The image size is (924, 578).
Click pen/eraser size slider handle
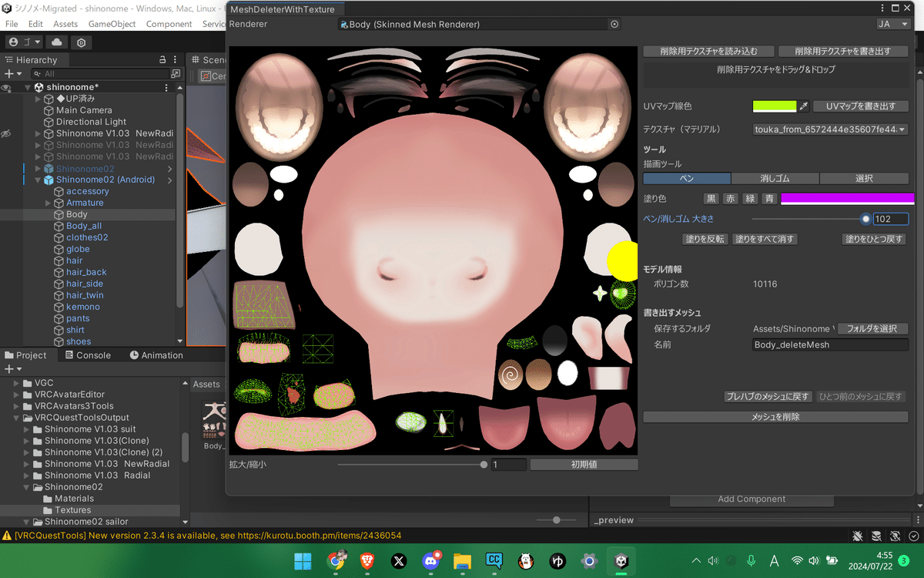(x=865, y=219)
